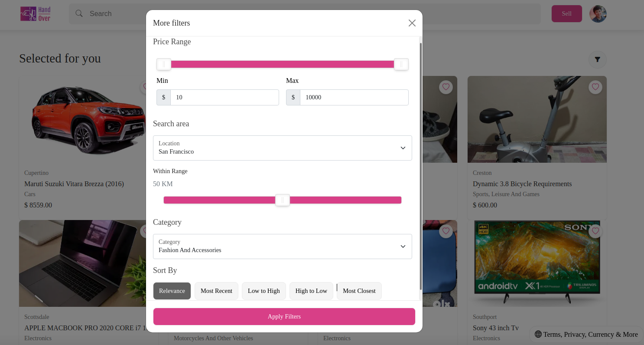The image size is (644, 345).
Task: Open your profile avatar picture
Action: pos(598,13)
